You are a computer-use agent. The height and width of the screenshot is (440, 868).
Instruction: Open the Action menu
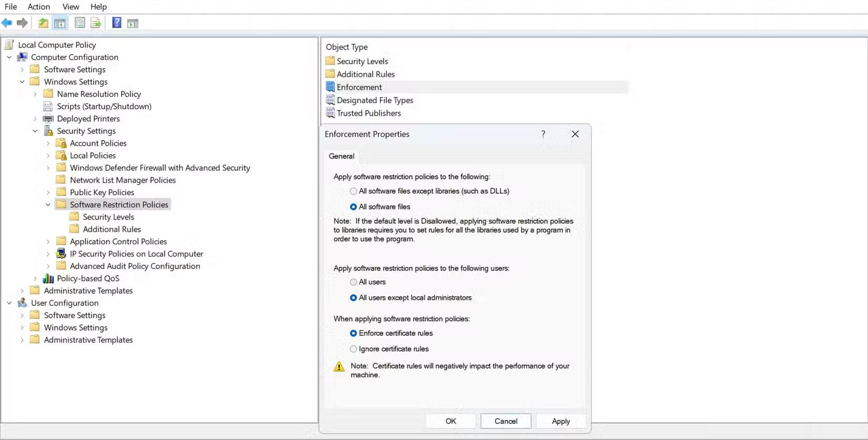[38, 7]
